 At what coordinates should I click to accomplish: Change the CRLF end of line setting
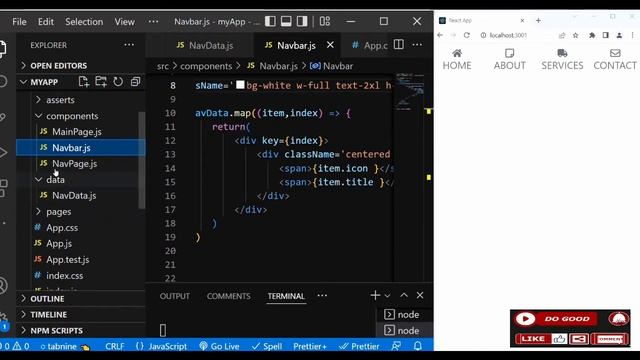[x=115, y=346]
